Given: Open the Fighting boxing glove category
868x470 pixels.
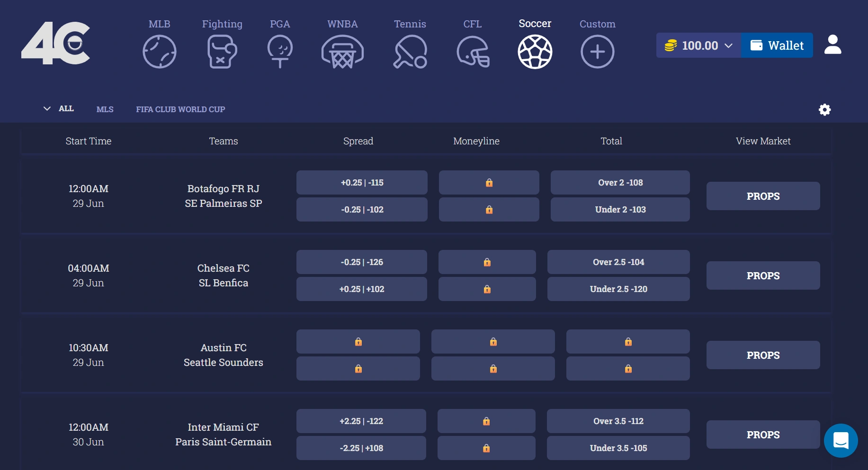Looking at the screenshot, I should click(x=222, y=52).
